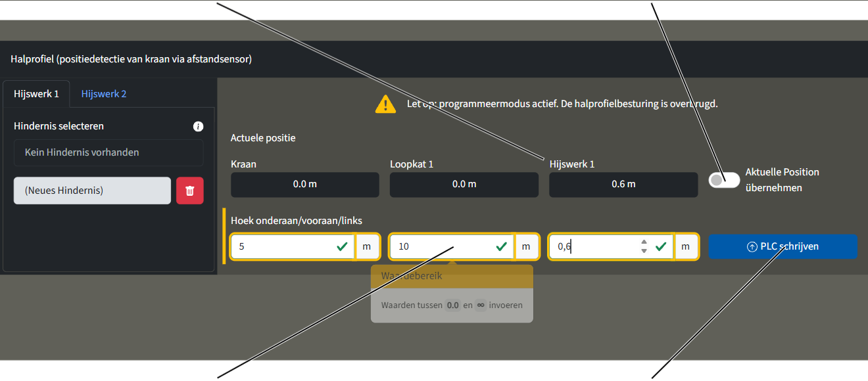Click the Loopkat 1 label
868x381 pixels.
click(x=412, y=164)
